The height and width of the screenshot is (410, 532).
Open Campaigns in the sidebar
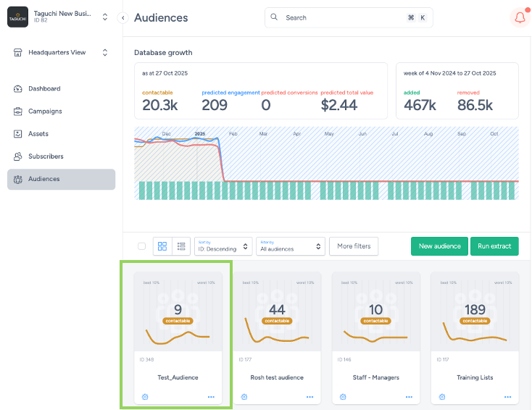coord(45,112)
